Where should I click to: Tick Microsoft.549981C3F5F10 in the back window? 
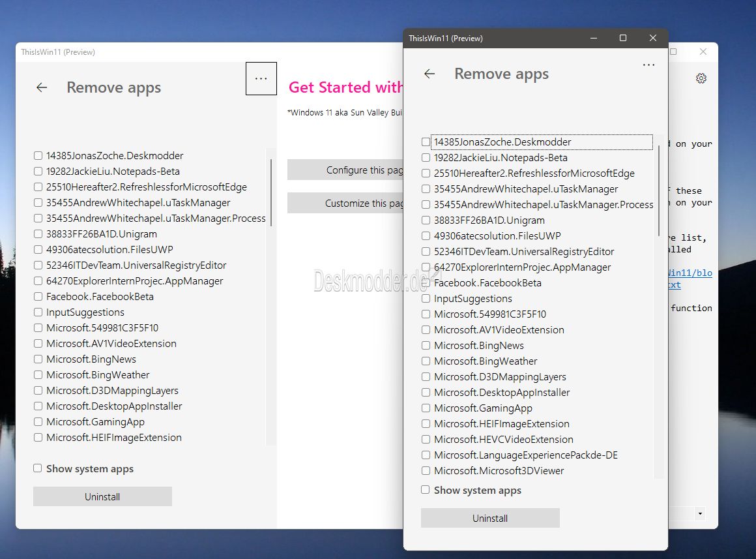coord(38,327)
